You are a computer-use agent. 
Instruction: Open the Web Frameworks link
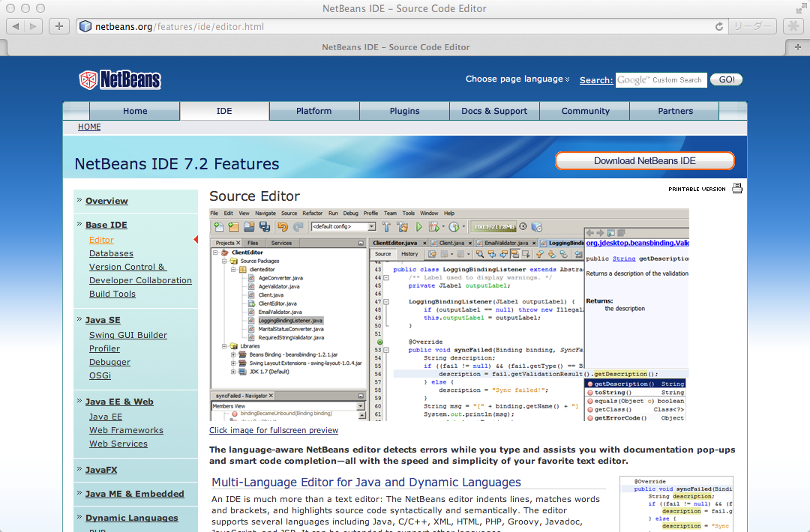[x=126, y=430]
